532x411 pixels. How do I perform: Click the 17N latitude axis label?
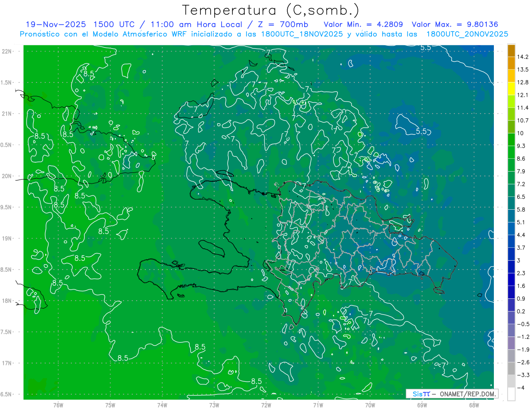7,363
